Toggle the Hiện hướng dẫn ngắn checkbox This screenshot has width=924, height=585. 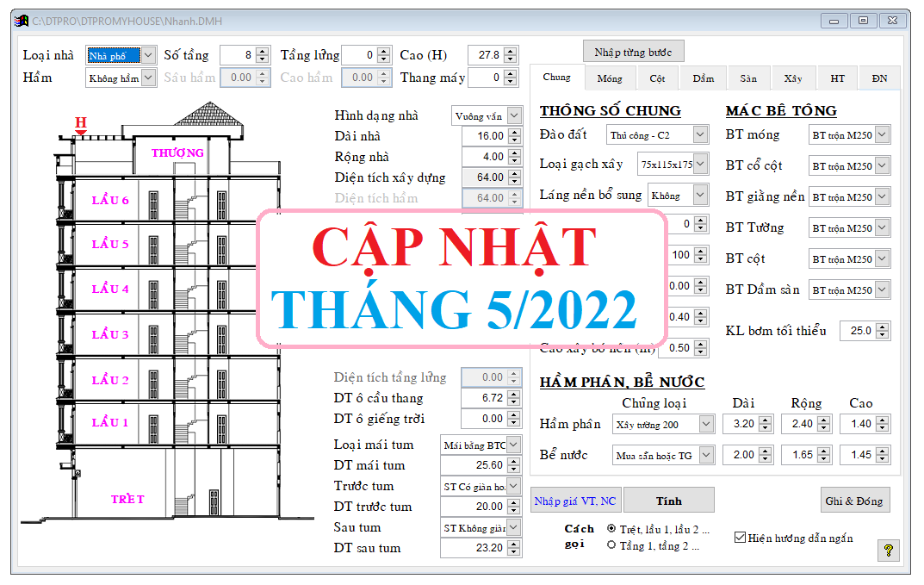740,538
